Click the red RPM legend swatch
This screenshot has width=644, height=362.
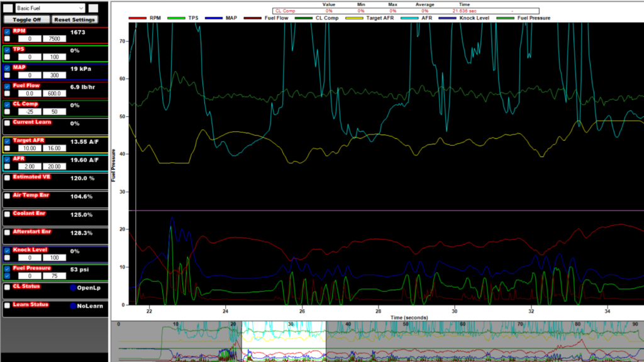(137, 18)
